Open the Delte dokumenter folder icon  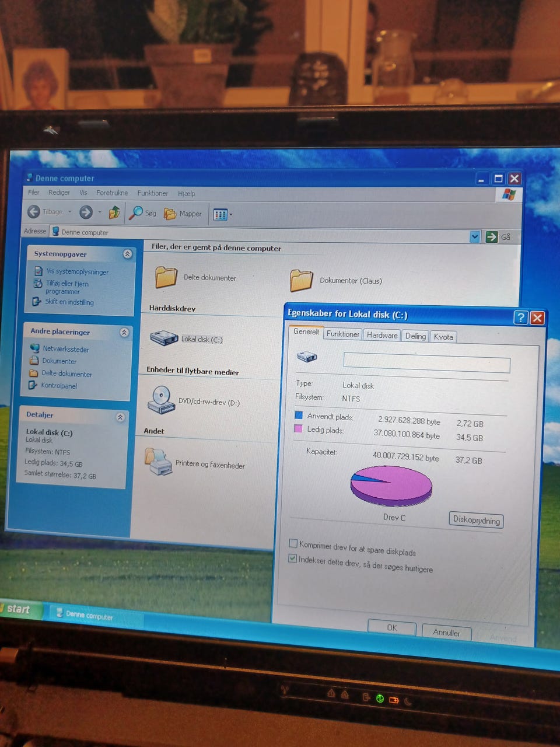point(166,277)
